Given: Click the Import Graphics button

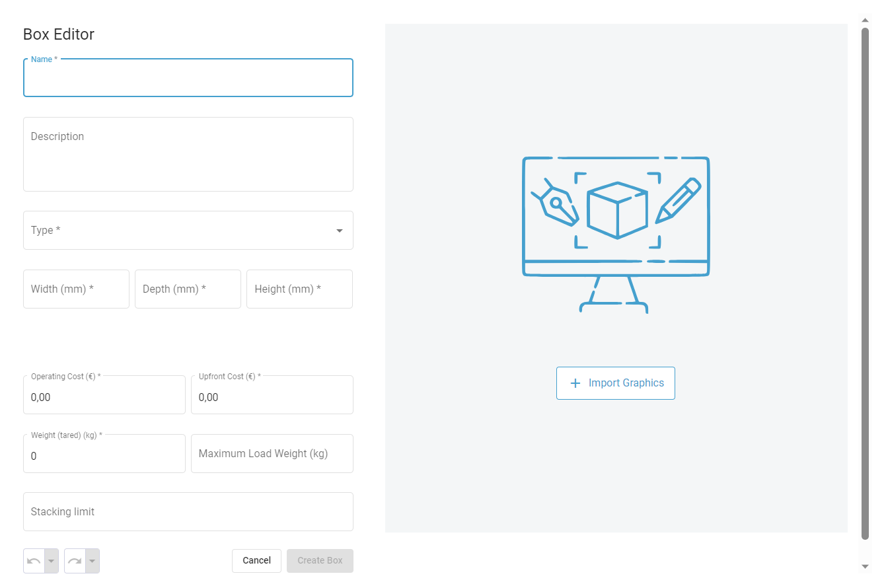Looking at the screenshot, I should coord(615,383).
